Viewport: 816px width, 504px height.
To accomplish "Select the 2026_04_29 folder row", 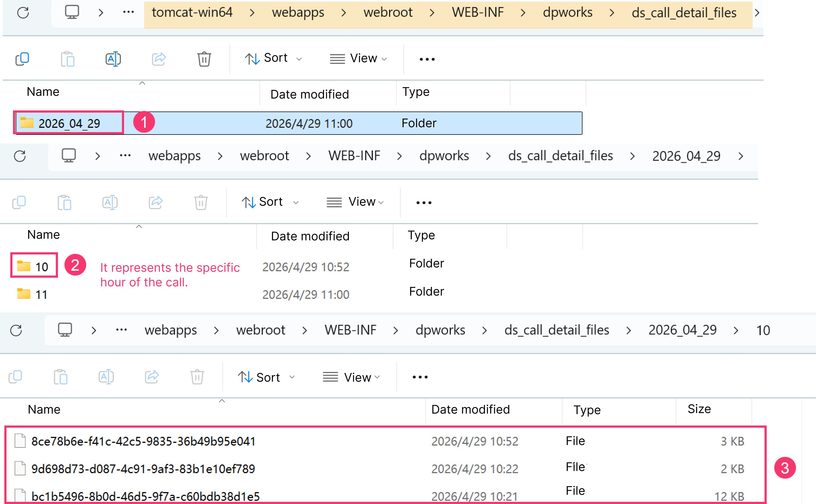I will tap(299, 123).
